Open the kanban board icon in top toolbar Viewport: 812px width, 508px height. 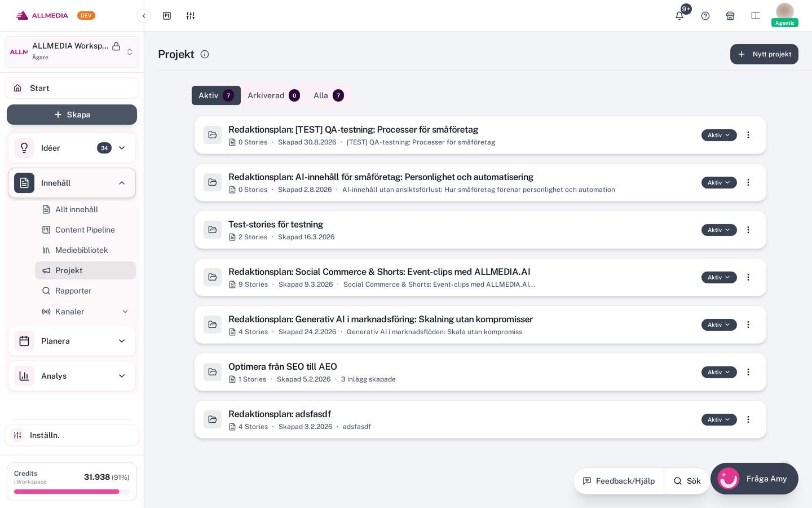(167, 16)
